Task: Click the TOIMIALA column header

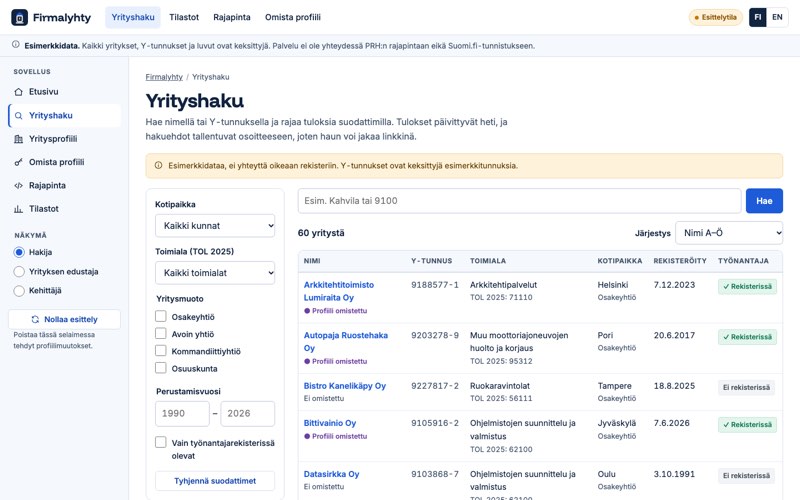Action: click(488, 261)
